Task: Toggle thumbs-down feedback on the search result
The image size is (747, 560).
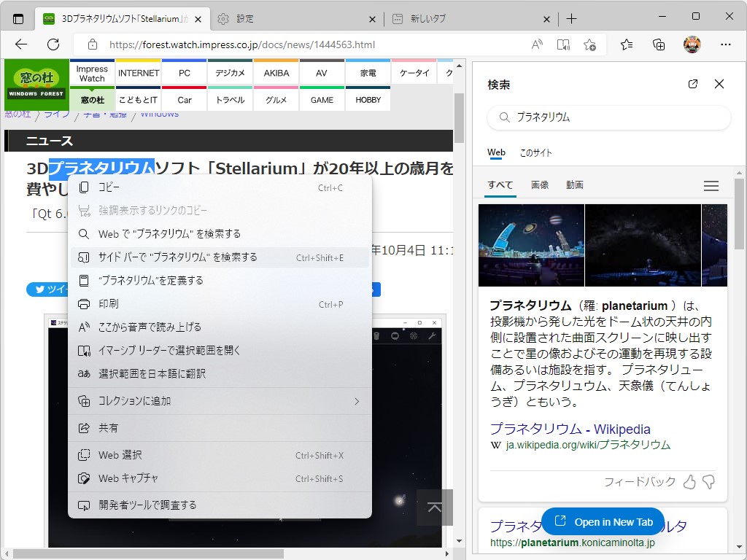Action: pos(708,482)
